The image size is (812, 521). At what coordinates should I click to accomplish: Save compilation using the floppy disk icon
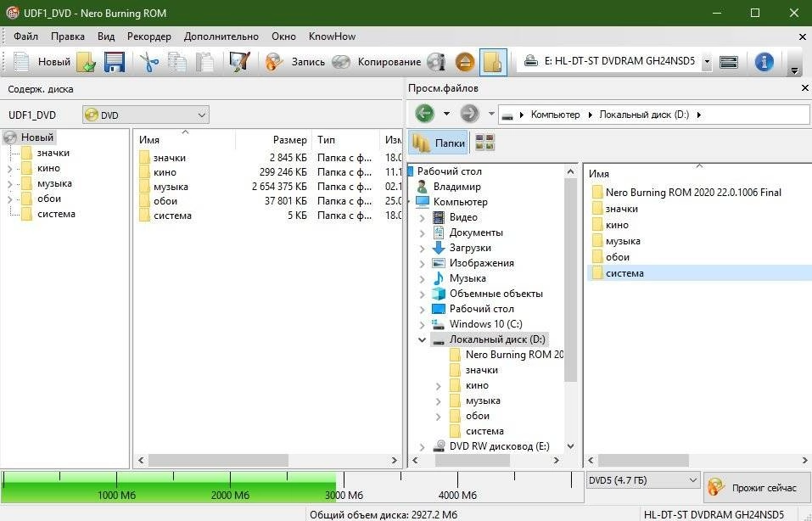115,62
